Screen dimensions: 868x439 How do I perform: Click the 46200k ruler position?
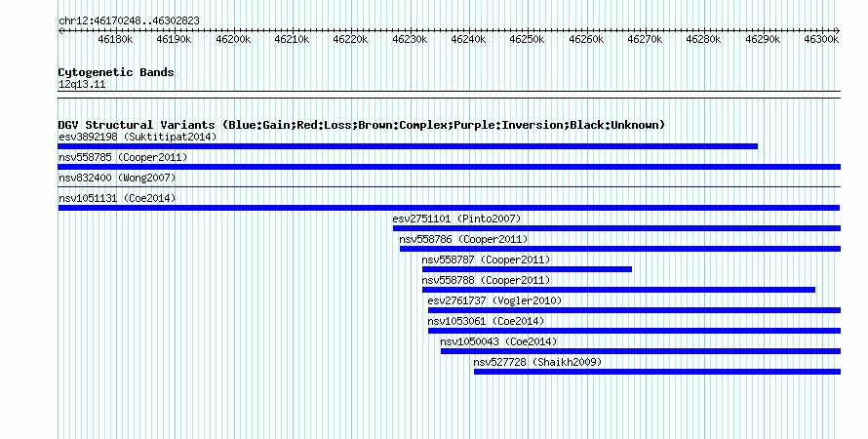[x=233, y=40]
